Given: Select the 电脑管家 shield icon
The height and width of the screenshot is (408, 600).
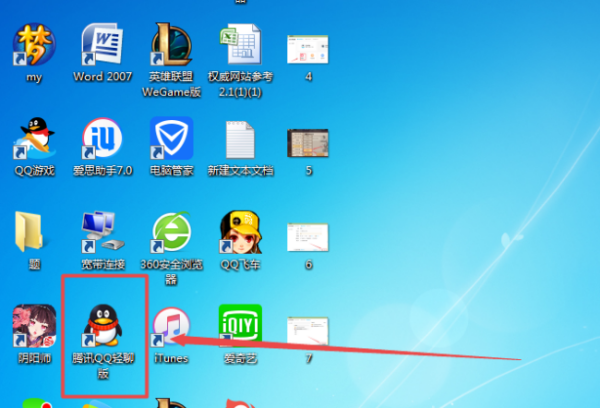Looking at the screenshot, I should pos(171,138).
